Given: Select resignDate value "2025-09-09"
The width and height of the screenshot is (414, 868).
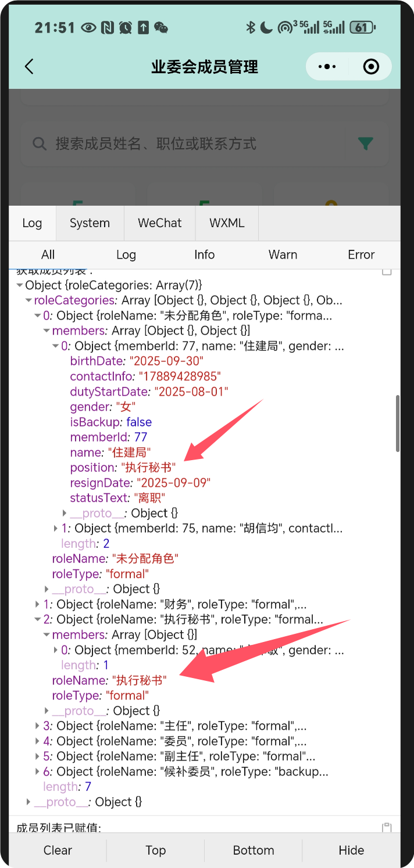Looking at the screenshot, I should point(173,483).
